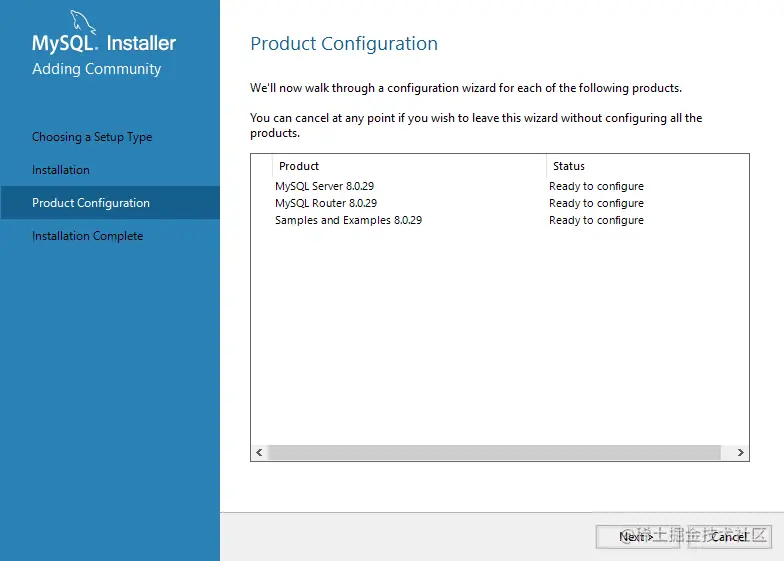The image size is (784, 561).
Task: Click the MySQL Router status Ready to configure
Action: click(596, 203)
